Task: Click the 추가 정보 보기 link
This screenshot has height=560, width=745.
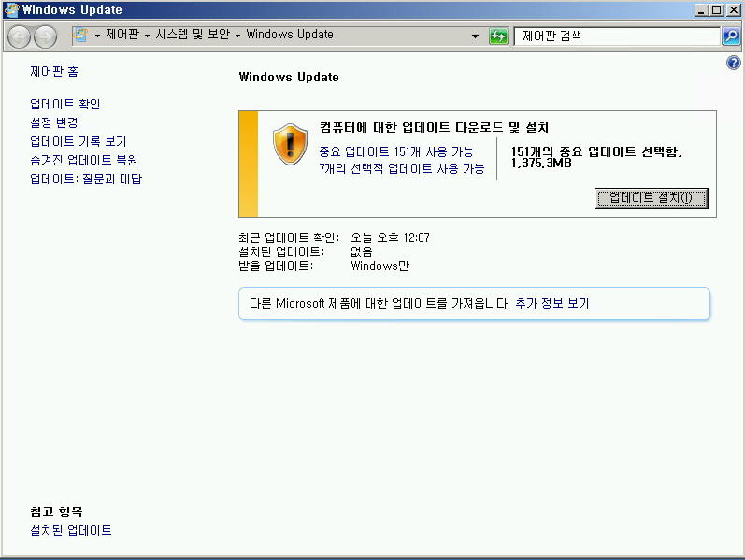Action: coord(552,303)
